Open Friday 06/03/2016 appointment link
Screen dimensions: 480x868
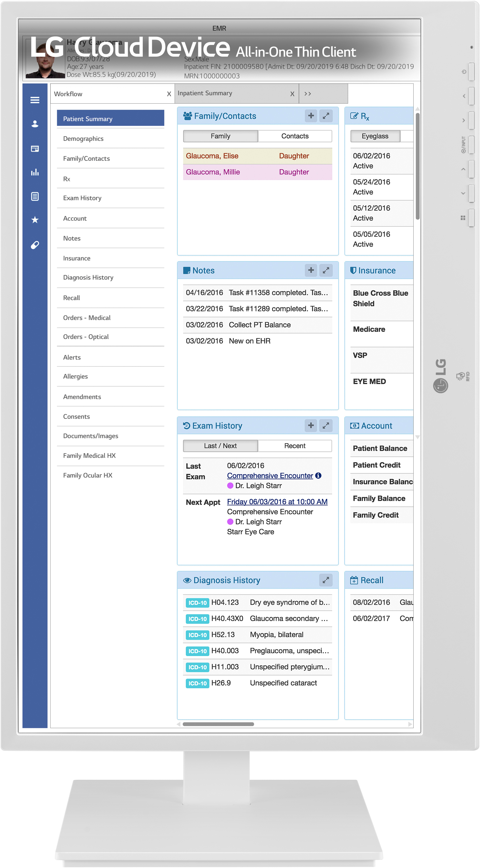[277, 502]
